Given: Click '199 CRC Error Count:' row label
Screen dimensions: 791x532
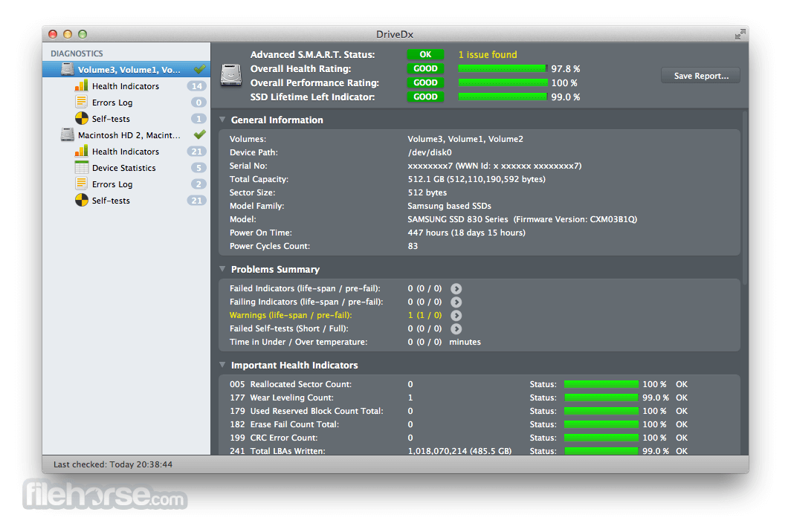Looking at the screenshot, I should (x=274, y=438).
